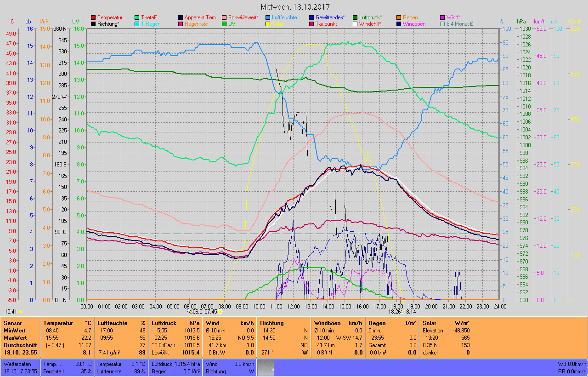Viewport: 588px width, 377px height.
Task: Click the gray webcam thumbnail in status bar
Action: tap(266, 367)
